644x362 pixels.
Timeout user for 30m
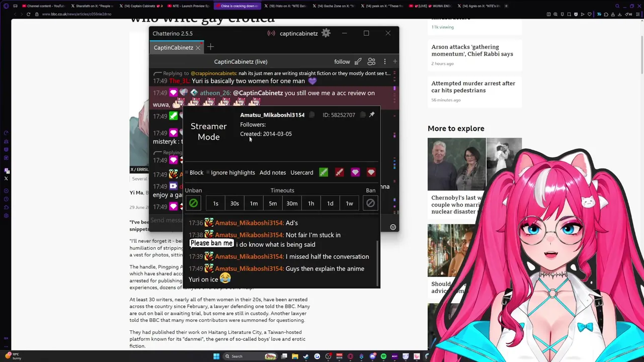(292, 203)
